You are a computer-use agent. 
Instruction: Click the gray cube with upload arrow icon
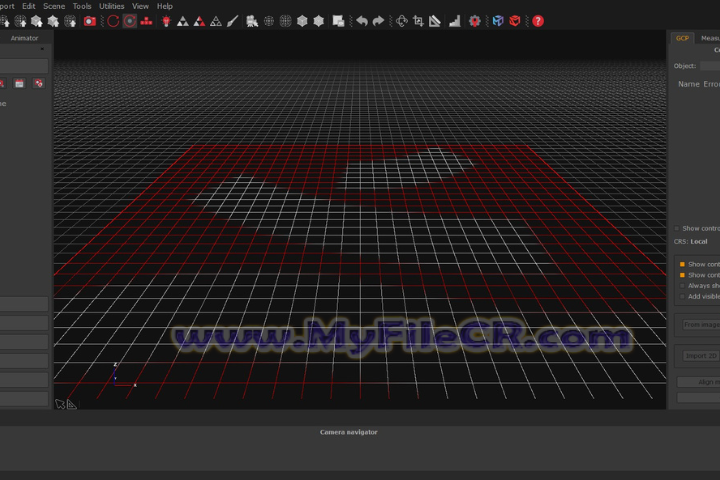(x=37, y=21)
